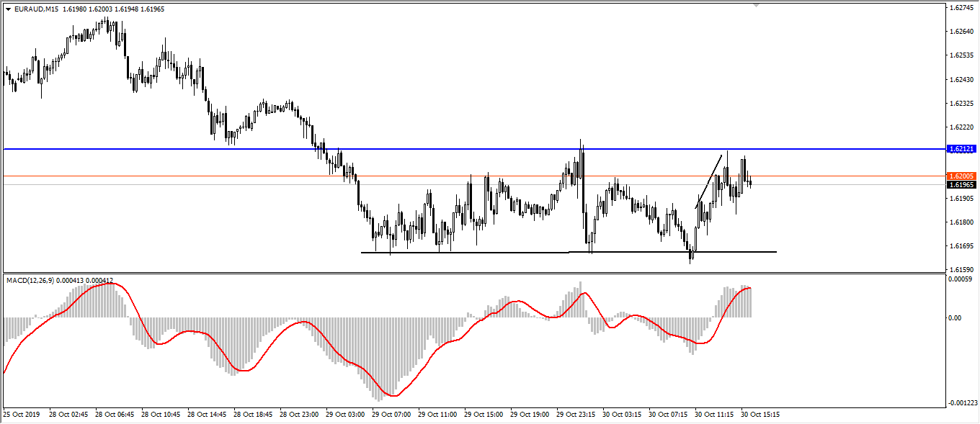Viewport: 980px width, 424px height.
Task: Click 1.62745 on the price axis
Action: 962,8
